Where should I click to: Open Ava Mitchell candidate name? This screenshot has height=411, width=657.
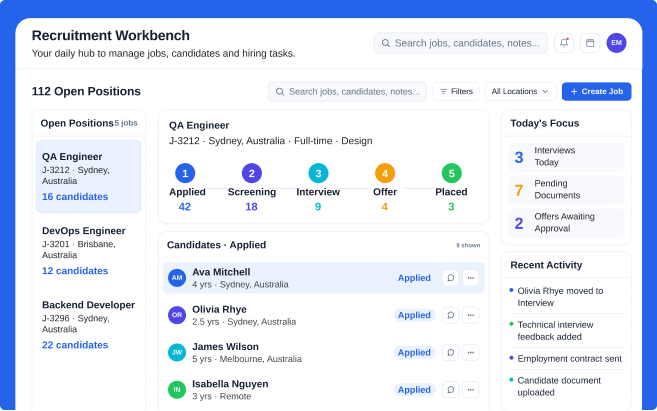221,272
